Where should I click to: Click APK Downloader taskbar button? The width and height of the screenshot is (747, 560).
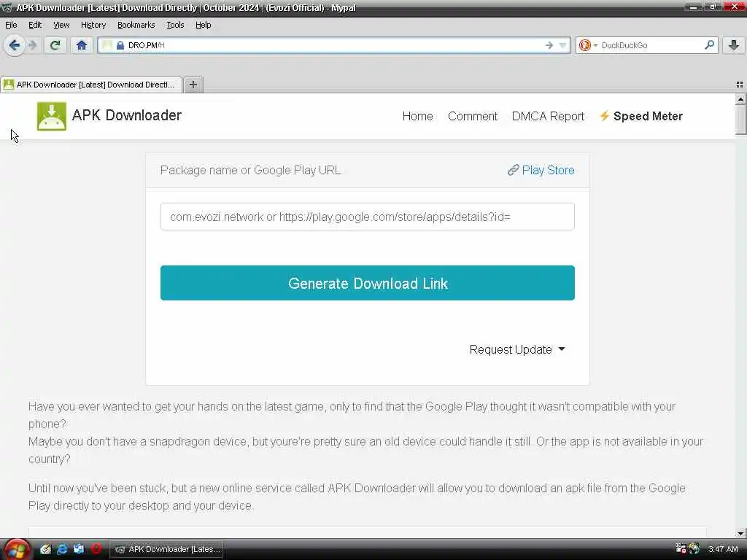click(167, 549)
